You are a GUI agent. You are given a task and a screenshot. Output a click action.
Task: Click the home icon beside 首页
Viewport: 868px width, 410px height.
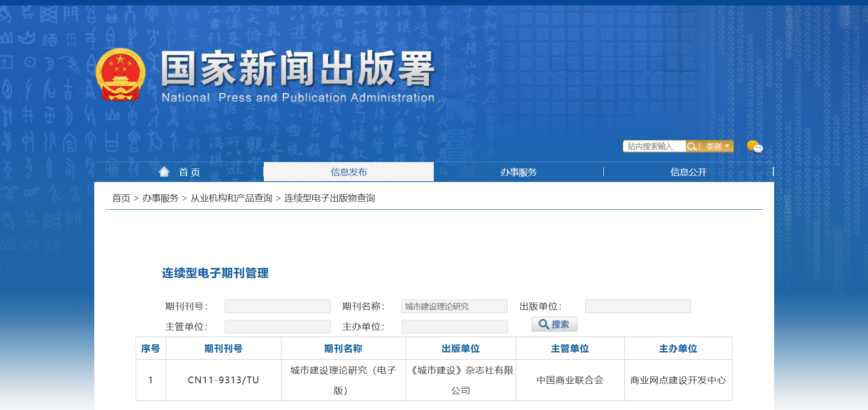(164, 172)
